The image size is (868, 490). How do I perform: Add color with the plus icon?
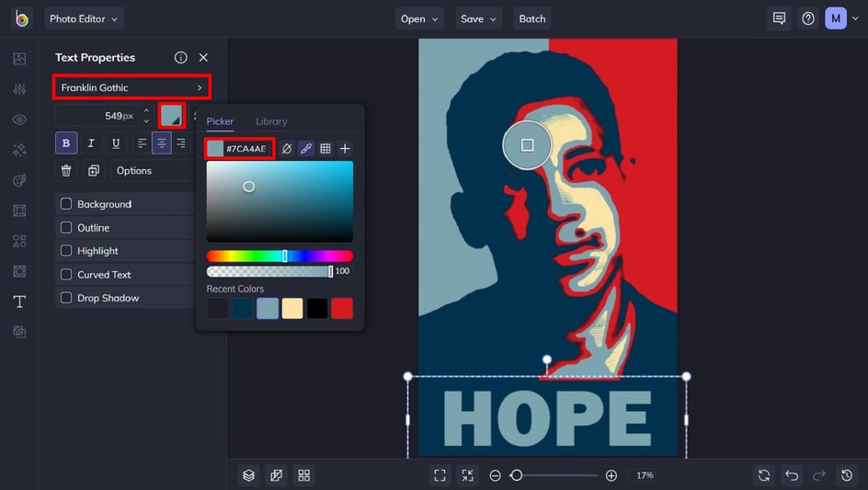[345, 148]
